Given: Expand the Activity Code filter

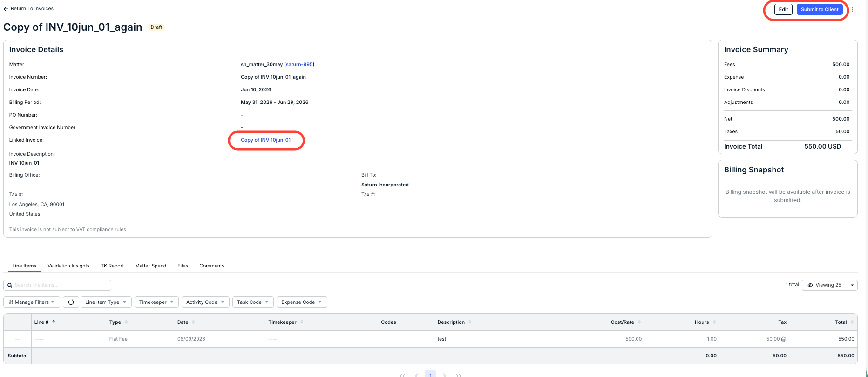Looking at the screenshot, I should point(205,302).
